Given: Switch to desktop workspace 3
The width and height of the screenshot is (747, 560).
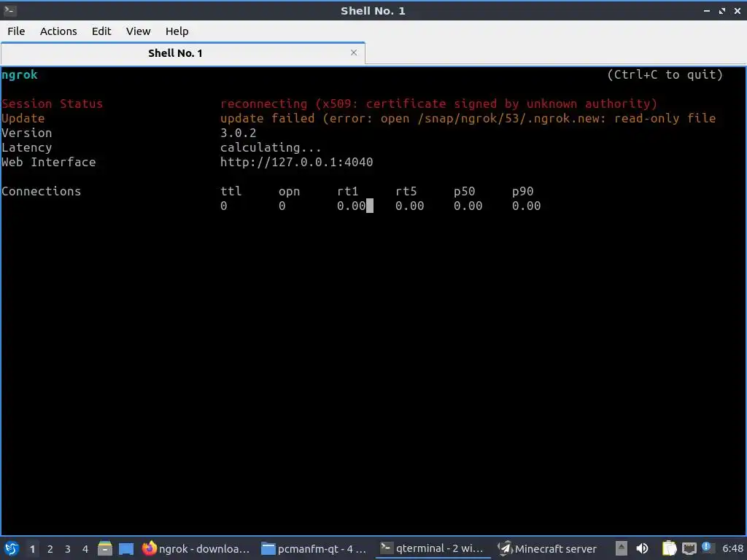Looking at the screenshot, I should click(68, 549).
